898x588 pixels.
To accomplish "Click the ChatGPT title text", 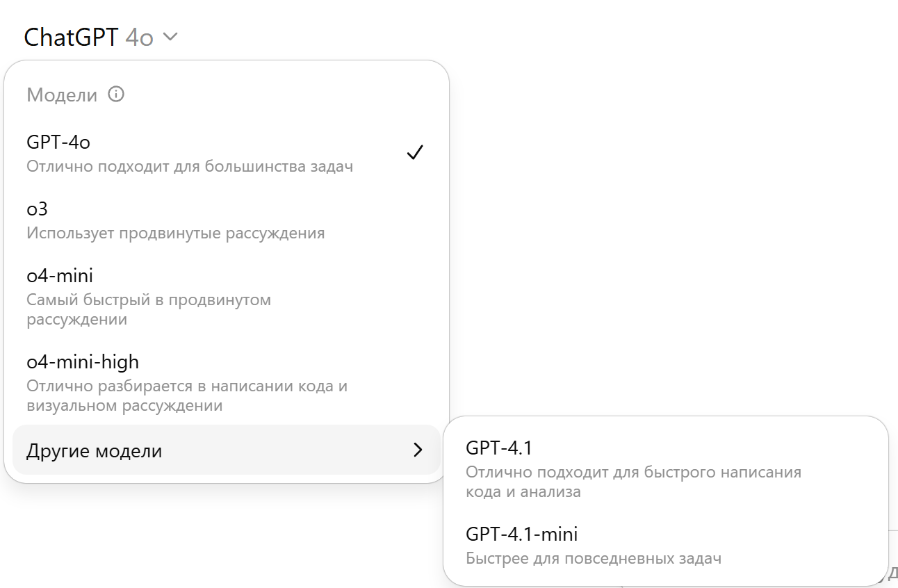I will click(x=71, y=38).
